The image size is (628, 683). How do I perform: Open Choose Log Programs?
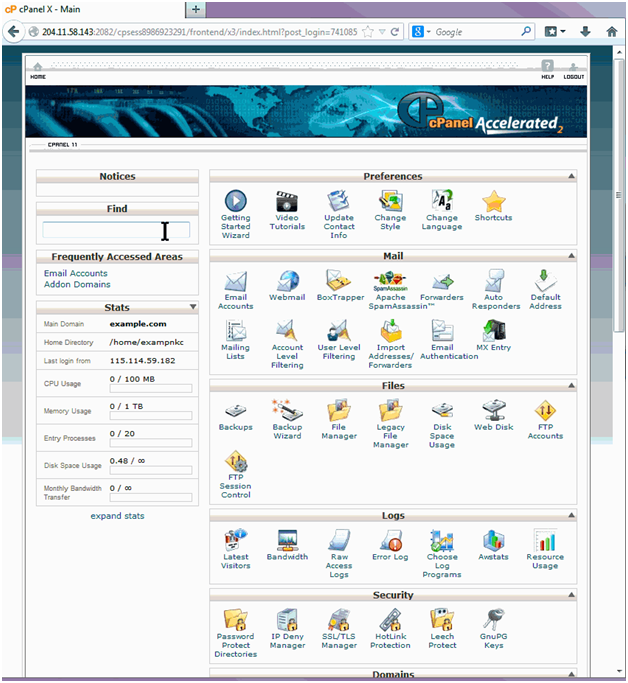click(x=442, y=553)
